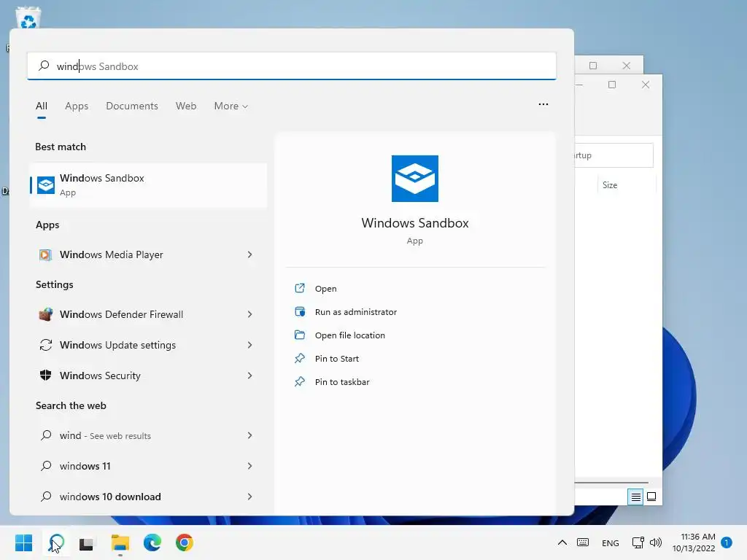Expand Windows Security result chevron
747x560 pixels.
(x=249, y=376)
